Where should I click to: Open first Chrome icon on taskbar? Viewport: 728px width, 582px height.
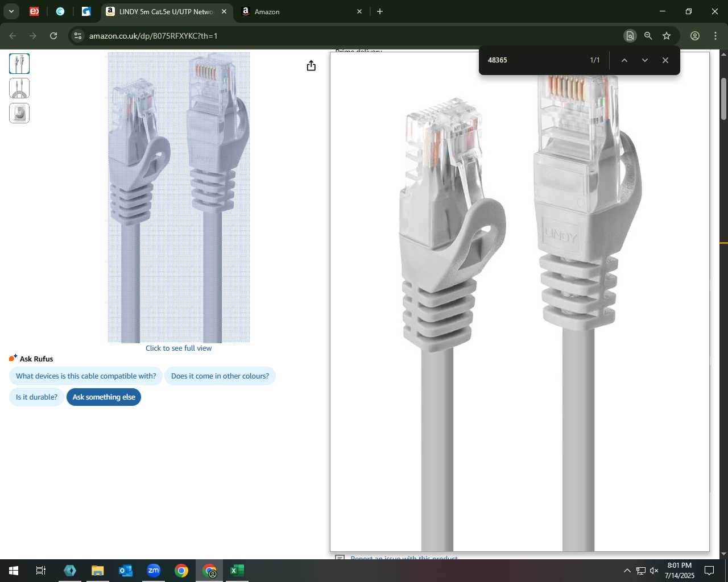pyautogui.click(x=181, y=571)
